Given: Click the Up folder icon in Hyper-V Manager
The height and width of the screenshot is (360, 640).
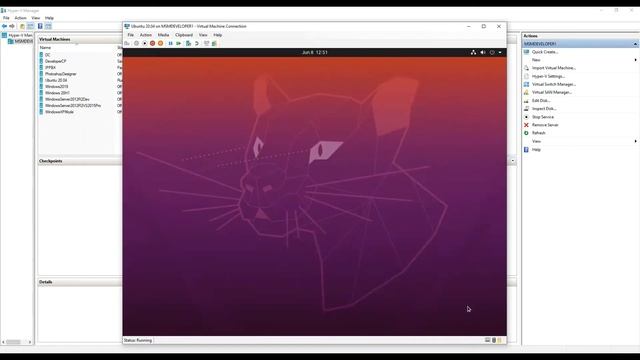Looking at the screenshot, I should coord(22,26).
